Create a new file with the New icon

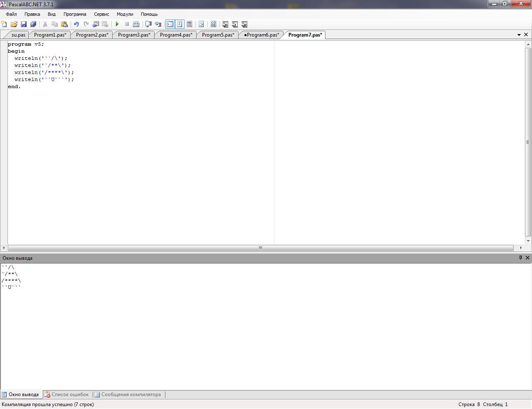[x=4, y=24]
